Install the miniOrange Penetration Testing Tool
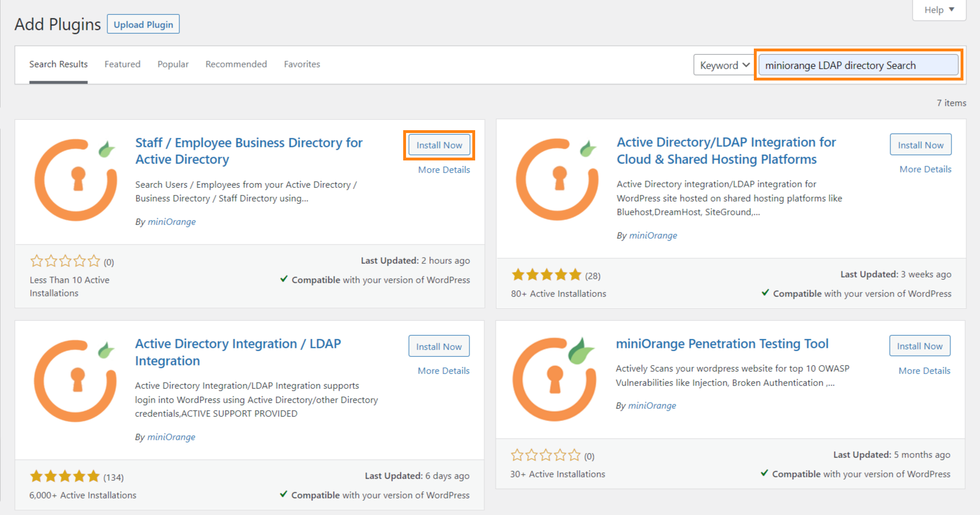The image size is (980, 515). point(919,345)
